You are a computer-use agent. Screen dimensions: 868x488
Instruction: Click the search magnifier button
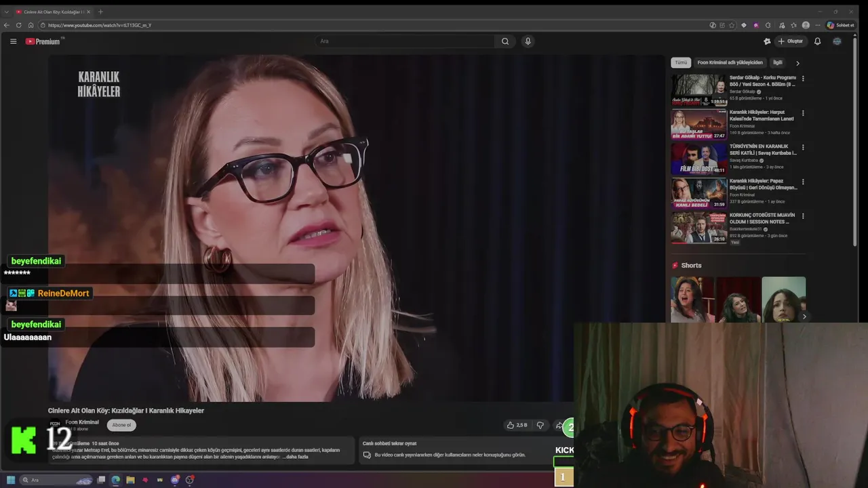(505, 41)
